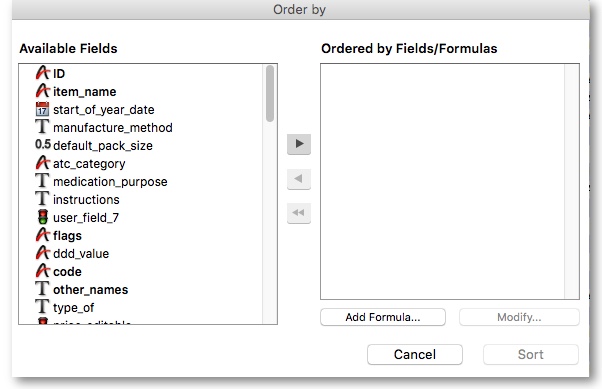This screenshot has width=602, height=389.
Task: Remove all fields with double left arrow
Action: coord(299,213)
